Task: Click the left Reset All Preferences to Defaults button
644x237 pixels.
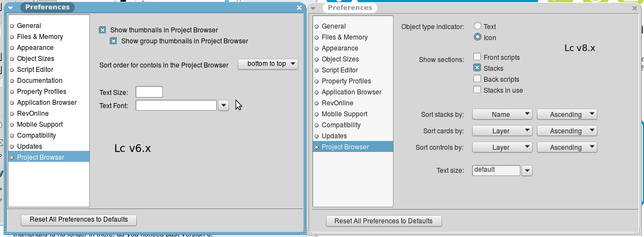Action: tap(79, 220)
